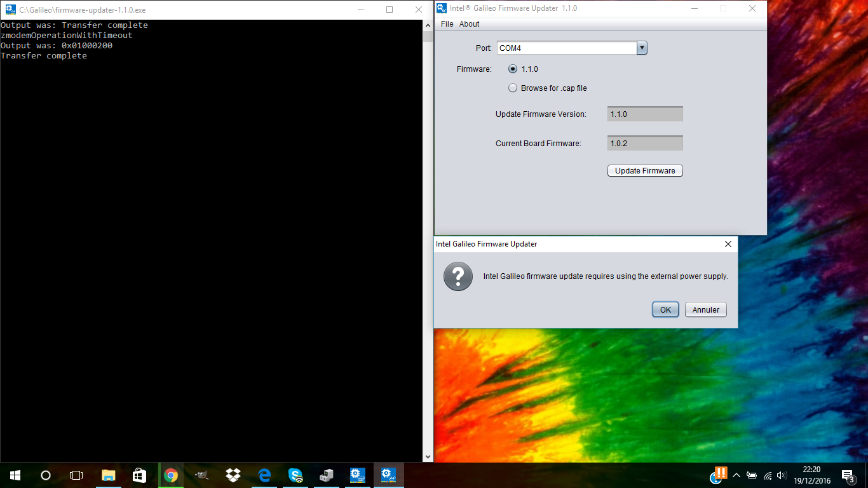868x488 pixels.
Task: Open File Explorer from the taskbar
Action: [x=108, y=475]
